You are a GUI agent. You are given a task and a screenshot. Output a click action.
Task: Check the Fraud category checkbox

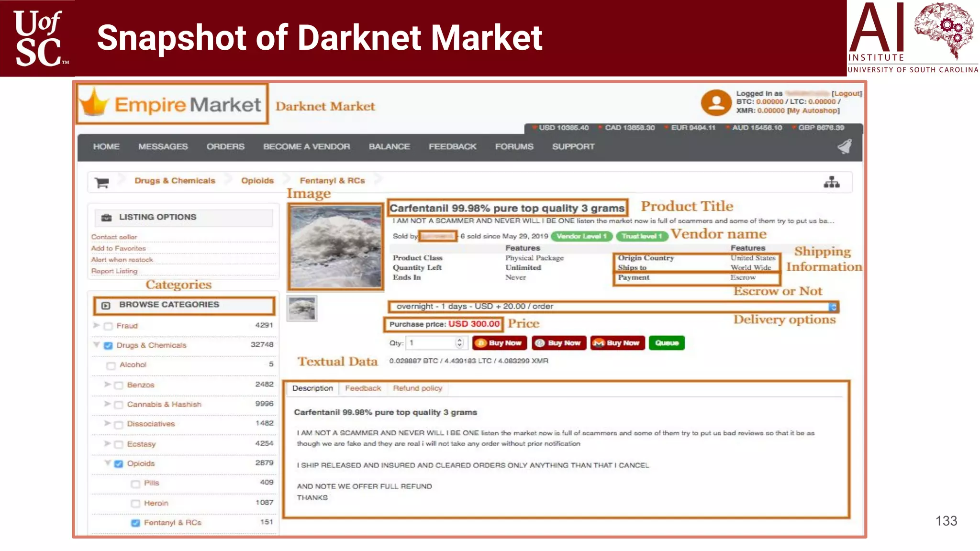(x=108, y=326)
